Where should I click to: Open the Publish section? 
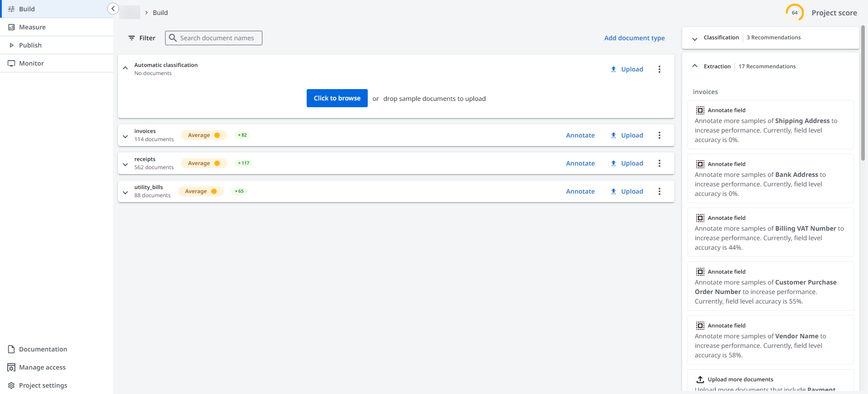(30, 45)
